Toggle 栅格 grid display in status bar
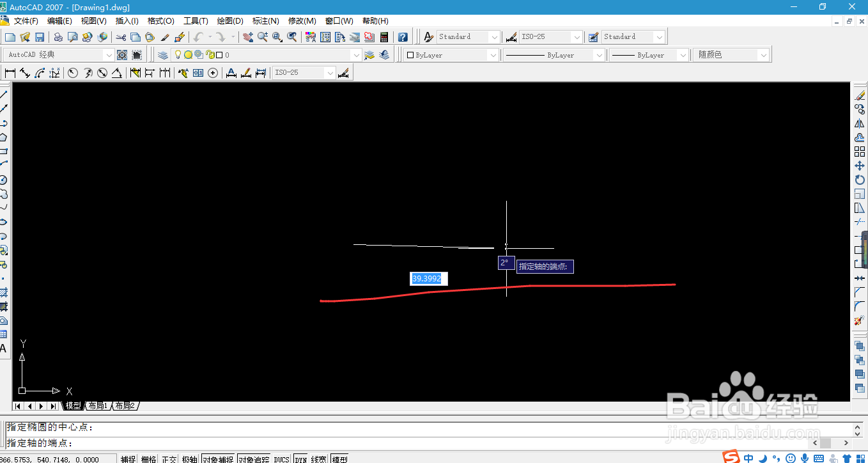Viewport: 868px width, 463px height. tap(148, 459)
